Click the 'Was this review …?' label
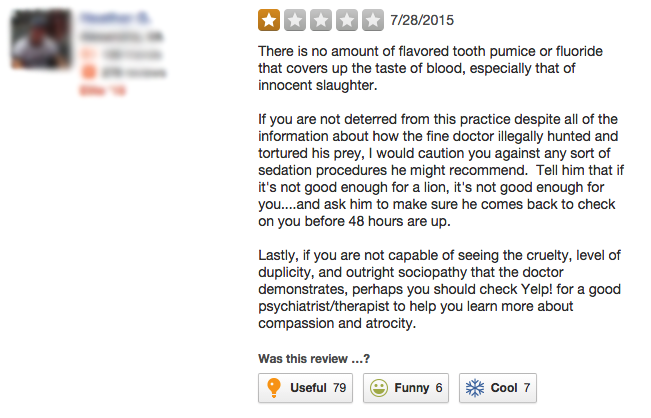 coord(314,359)
